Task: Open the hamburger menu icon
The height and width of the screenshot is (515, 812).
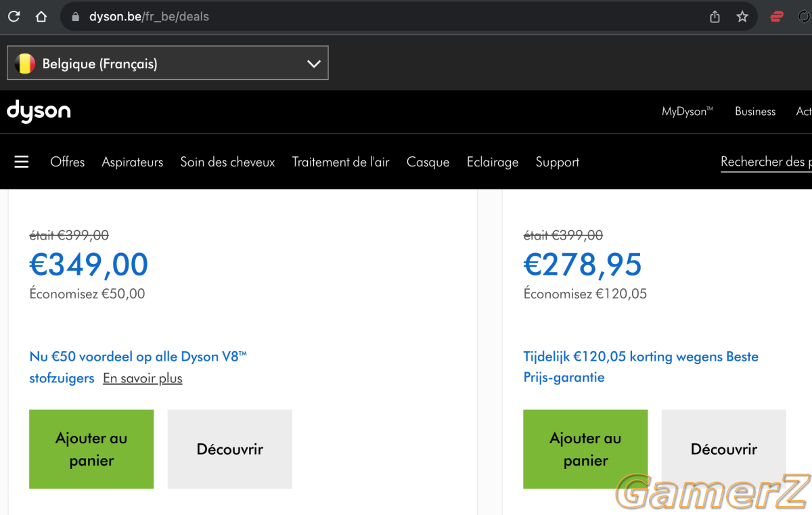Action: tap(22, 162)
